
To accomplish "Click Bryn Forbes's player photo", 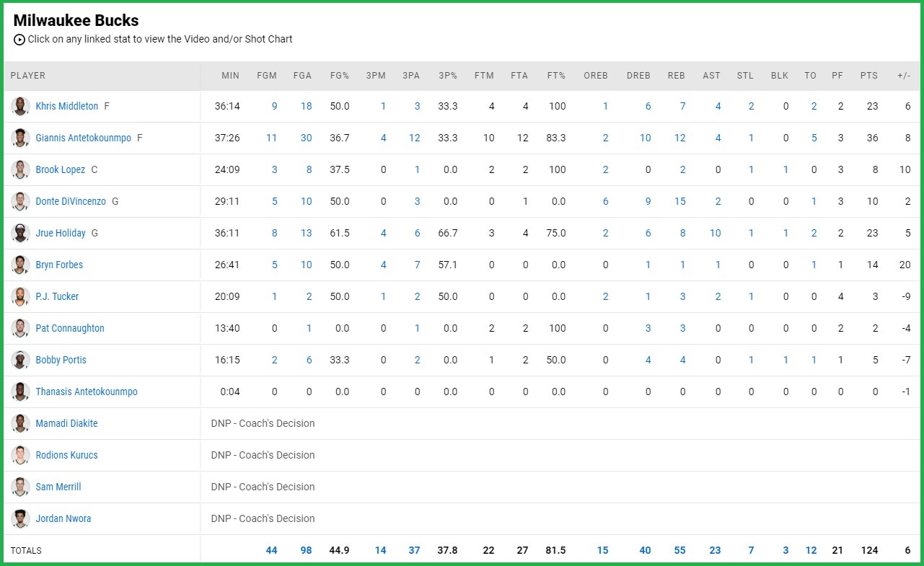I will [x=20, y=265].
